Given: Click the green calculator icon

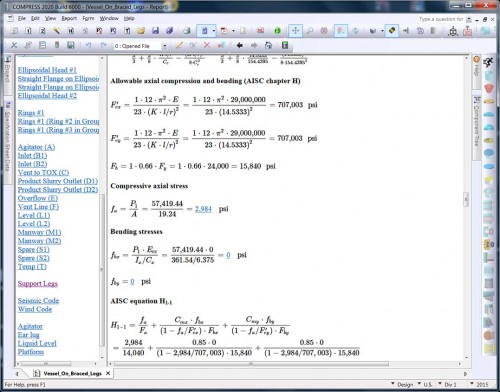Looking at the screenshot, I should [x=284, y=45].
